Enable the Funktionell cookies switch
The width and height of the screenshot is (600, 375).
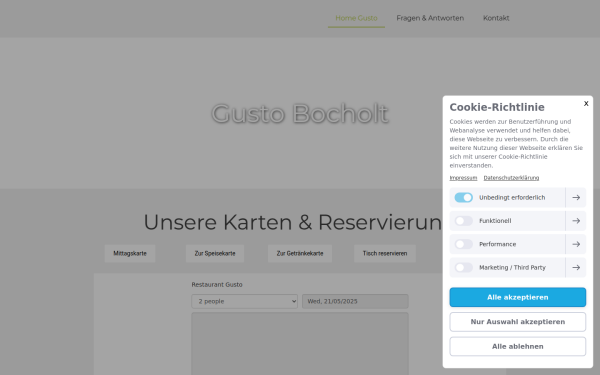[463, 221]
